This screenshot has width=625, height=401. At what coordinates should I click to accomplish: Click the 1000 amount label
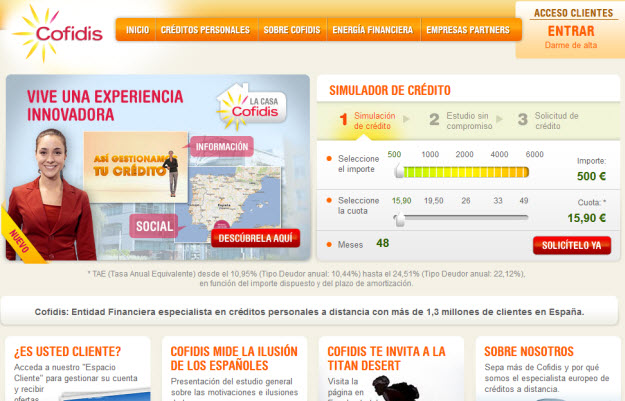430,154
